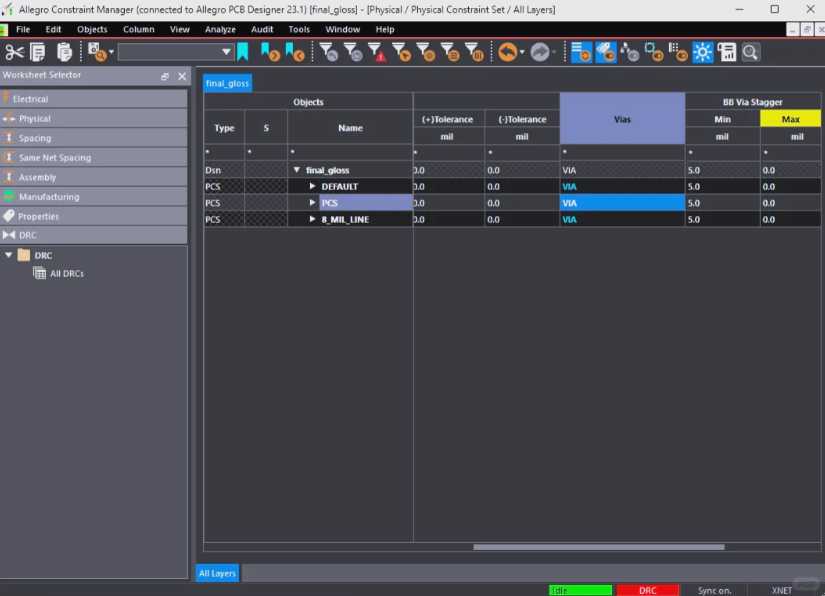The height and width of the screenshot is (596, 825).
Task: Click the magnifier zoom icon in toolbar
Action: tap(750, 52)
